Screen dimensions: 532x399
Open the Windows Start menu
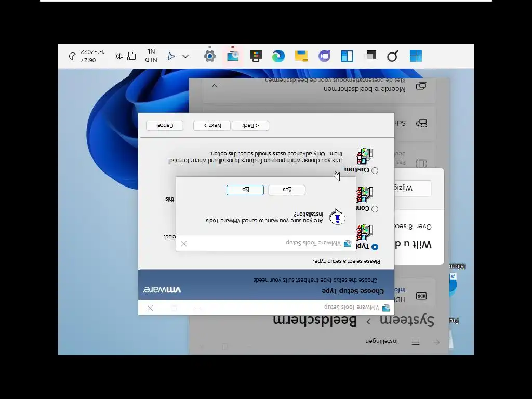pos(416,56)
